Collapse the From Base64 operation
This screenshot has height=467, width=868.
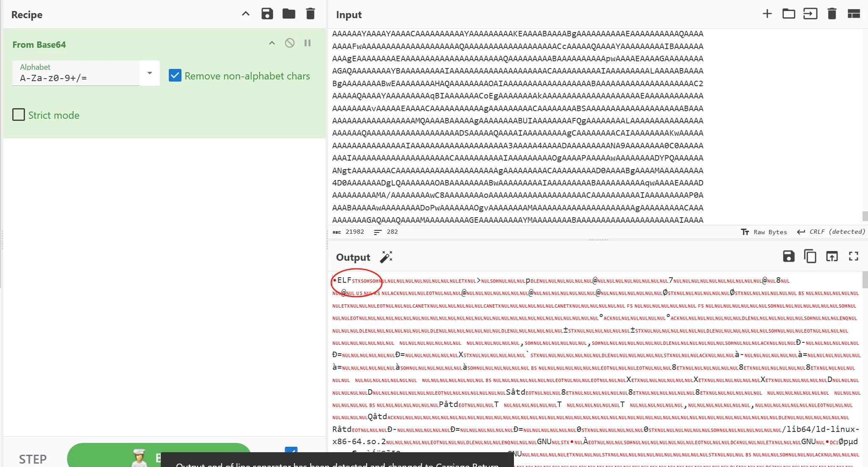(272, 43)
